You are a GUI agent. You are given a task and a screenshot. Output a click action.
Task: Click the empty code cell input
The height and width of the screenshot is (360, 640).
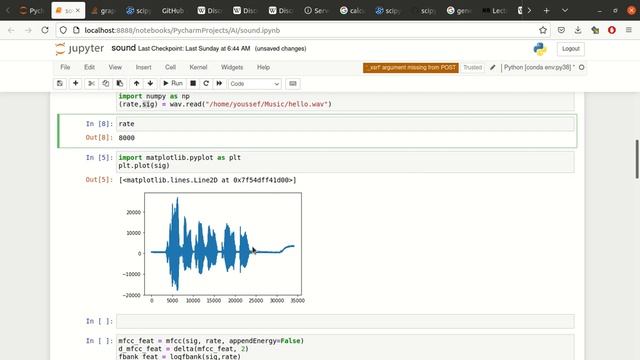(345, 321)
